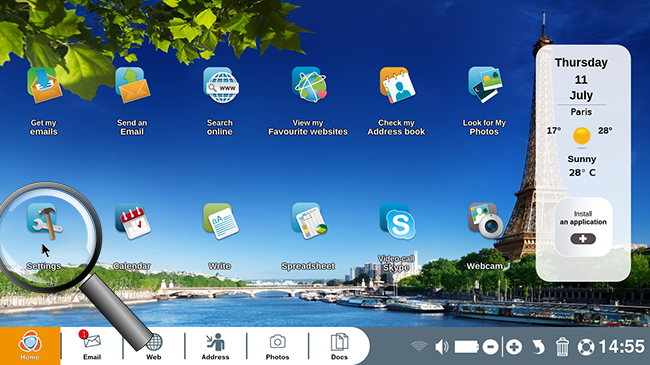Open the Get my emails icon
The image size is (650, 365).
pos(44,85)
